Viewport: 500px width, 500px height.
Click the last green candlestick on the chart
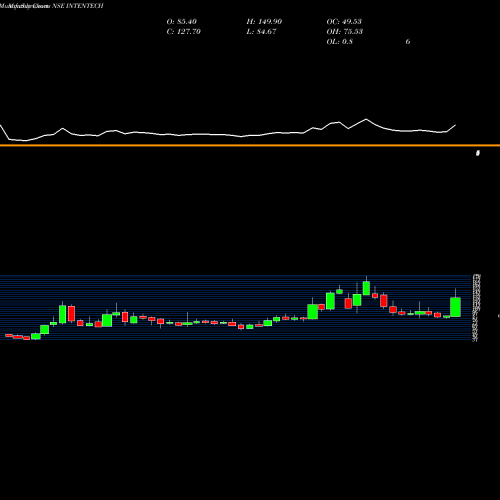(x=455, y=307)
